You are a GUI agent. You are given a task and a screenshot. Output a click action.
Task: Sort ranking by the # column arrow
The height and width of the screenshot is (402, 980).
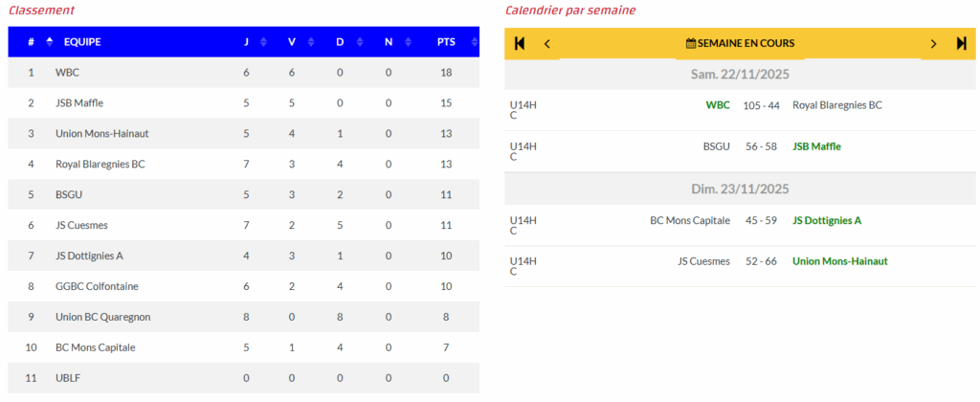(50, 42)
